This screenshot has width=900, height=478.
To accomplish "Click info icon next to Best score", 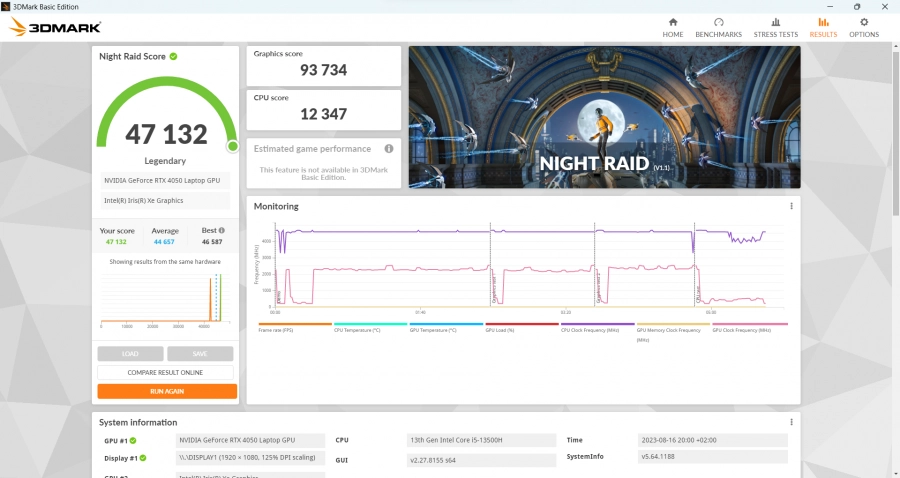I will 222,230.
